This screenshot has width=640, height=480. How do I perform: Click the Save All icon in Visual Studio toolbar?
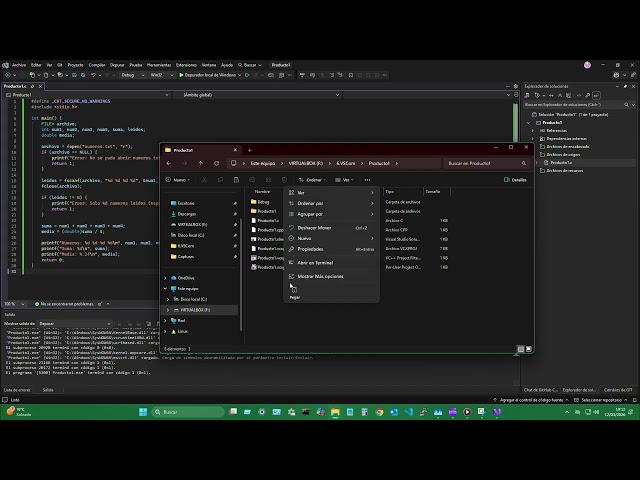point(83,75)
